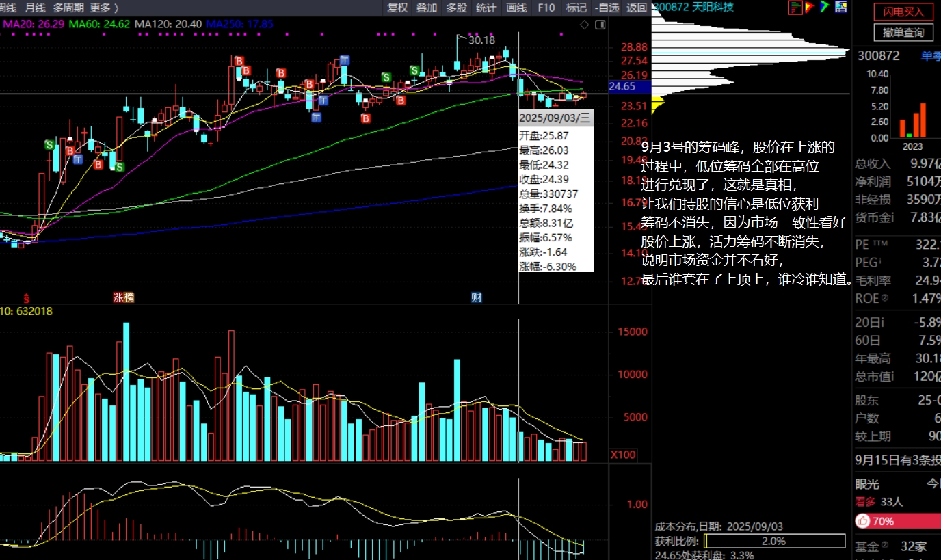Image resolution: width=941 pixels, height=560 pixels.
Task: Switch to the 单季 quarterly tab
Action: (931, 56)
